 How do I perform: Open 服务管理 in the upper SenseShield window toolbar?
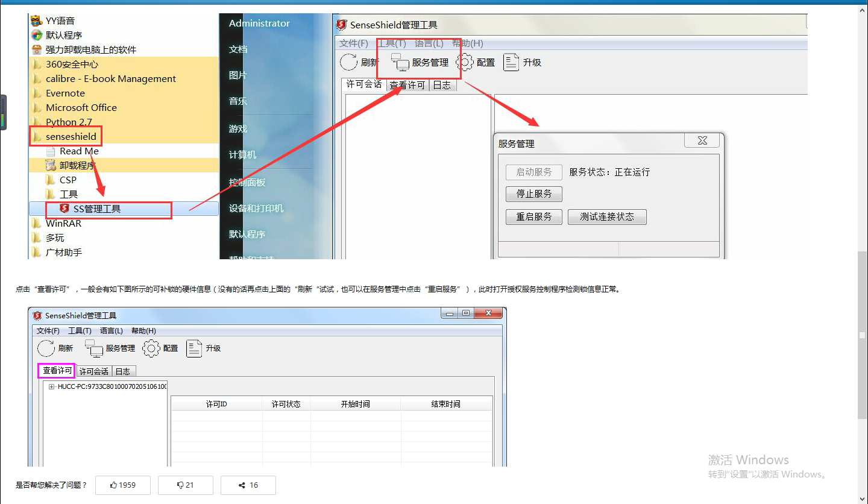coord(420,62)
